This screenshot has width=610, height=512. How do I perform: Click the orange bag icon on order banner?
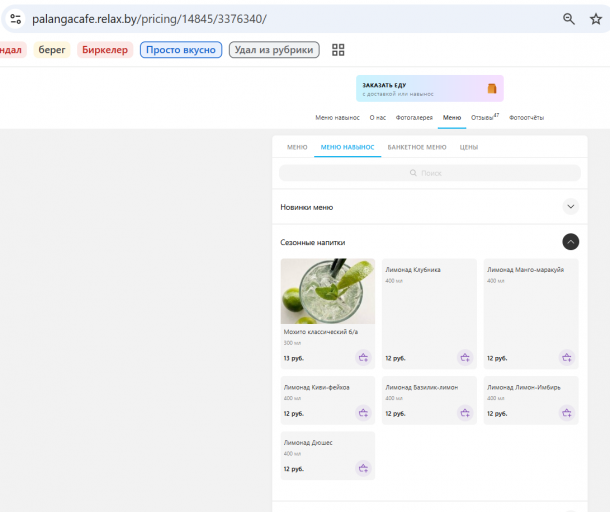492,88
